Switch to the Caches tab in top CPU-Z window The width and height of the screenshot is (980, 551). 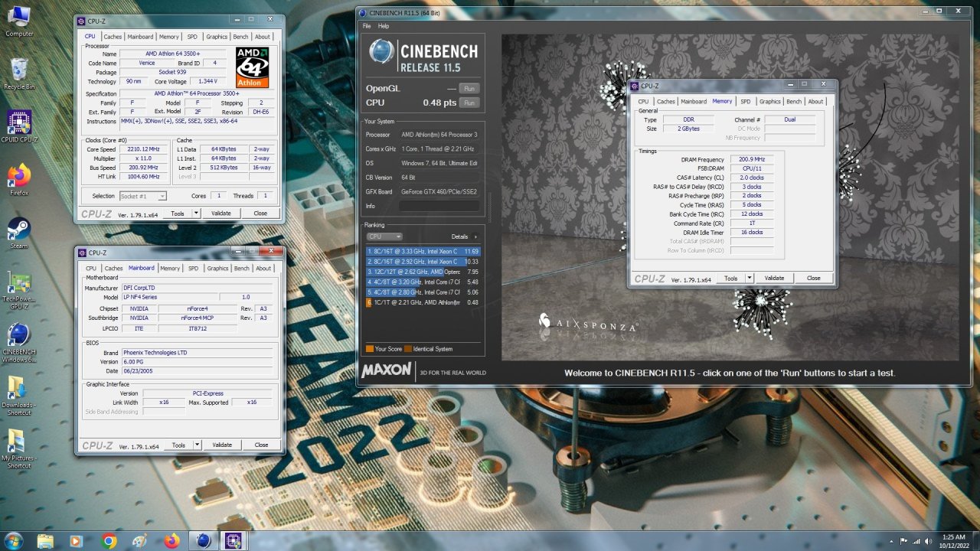point(113,37)
